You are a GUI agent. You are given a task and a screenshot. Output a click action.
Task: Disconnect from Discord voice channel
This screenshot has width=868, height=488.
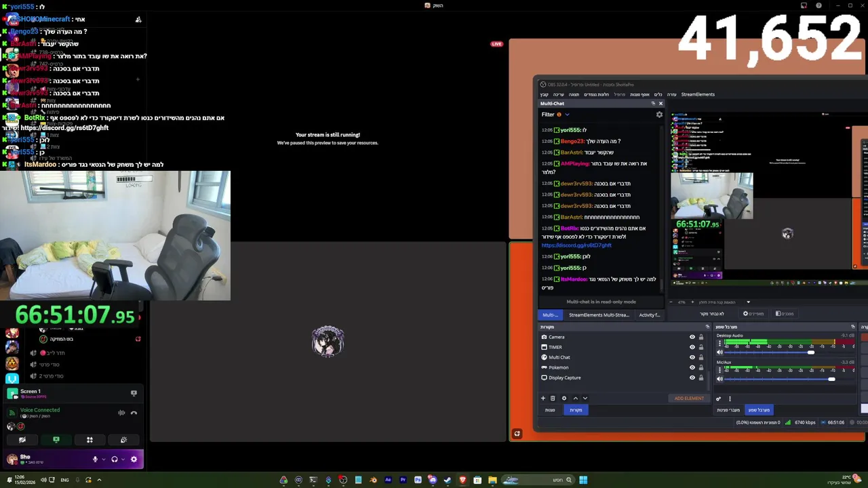point(134,413)
